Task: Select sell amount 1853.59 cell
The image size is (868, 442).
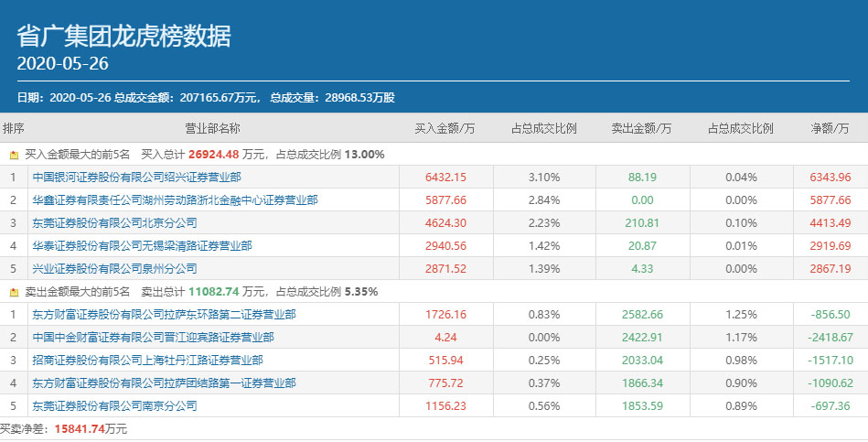Action: click(x=642, y=406)
